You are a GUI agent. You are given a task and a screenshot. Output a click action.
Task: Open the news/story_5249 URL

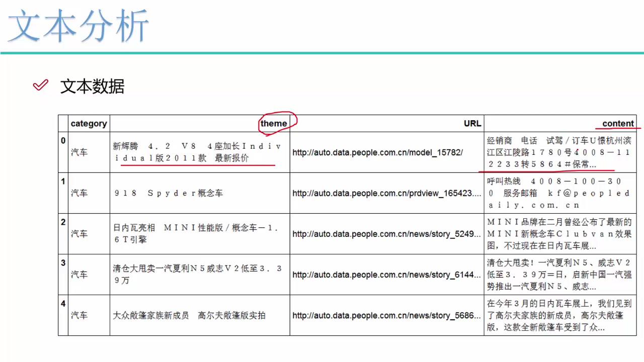point(387,234)
